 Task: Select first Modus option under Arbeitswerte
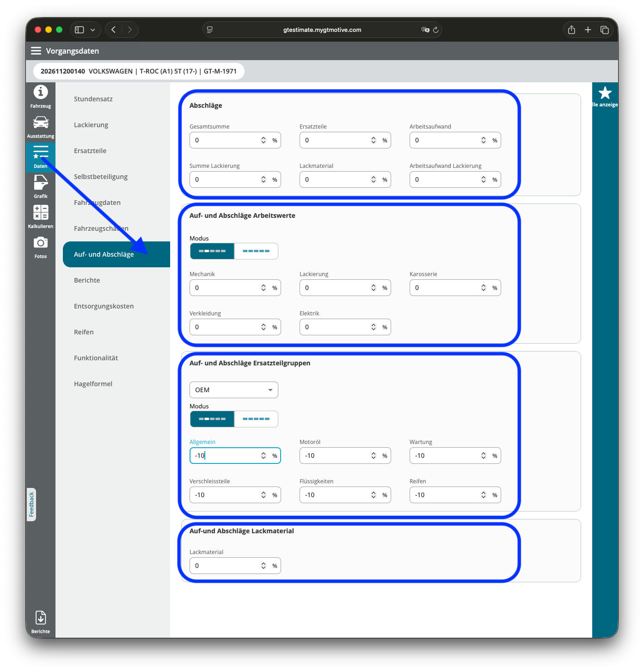(212, 251)
